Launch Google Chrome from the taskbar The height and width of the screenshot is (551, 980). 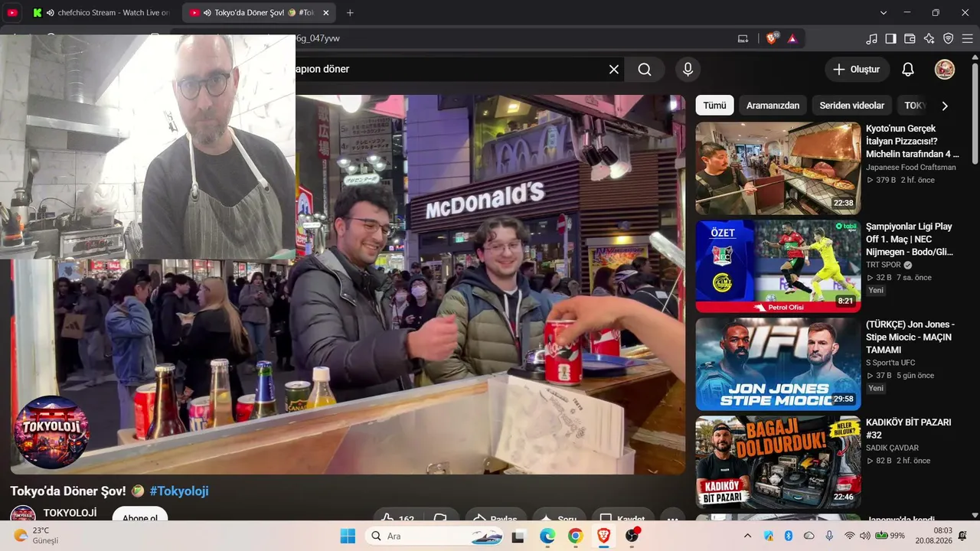575,536
